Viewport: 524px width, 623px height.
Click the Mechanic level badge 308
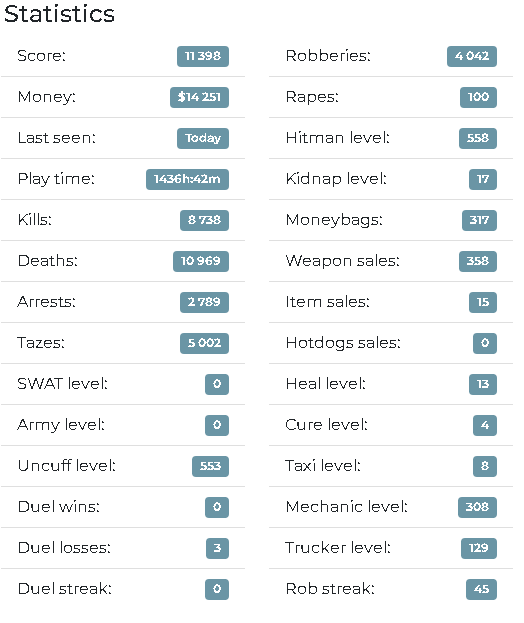click(477, 507)
